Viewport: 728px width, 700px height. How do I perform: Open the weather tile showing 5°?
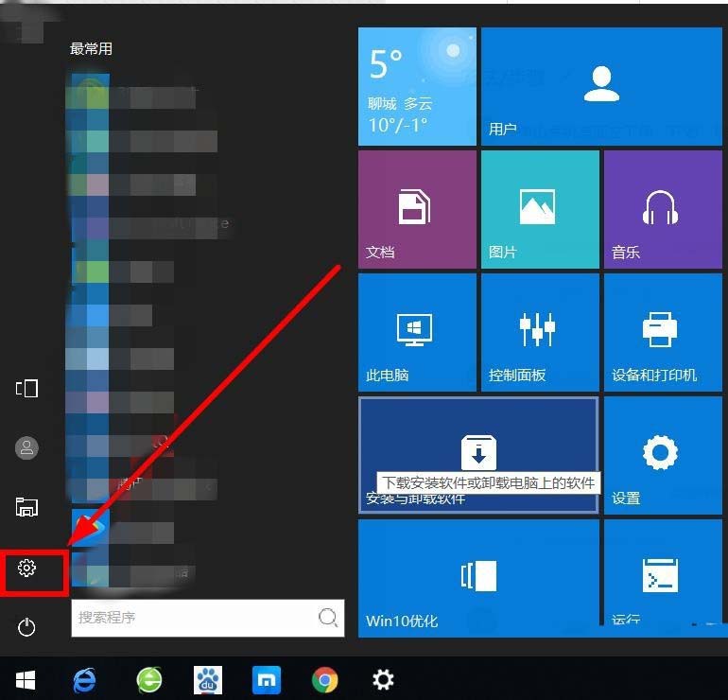click(x=417, y=86)
